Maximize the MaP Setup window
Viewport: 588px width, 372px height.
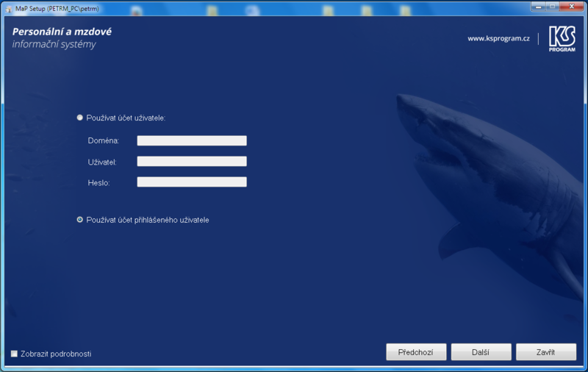coord(552,7)
